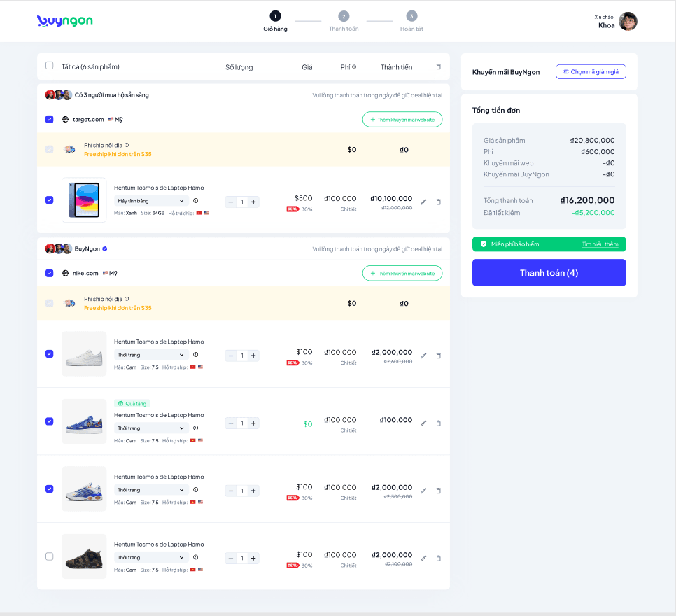Open camo sneaker's Thời trang dropdown
Viewport: 676px width, 616px height.
151,557
